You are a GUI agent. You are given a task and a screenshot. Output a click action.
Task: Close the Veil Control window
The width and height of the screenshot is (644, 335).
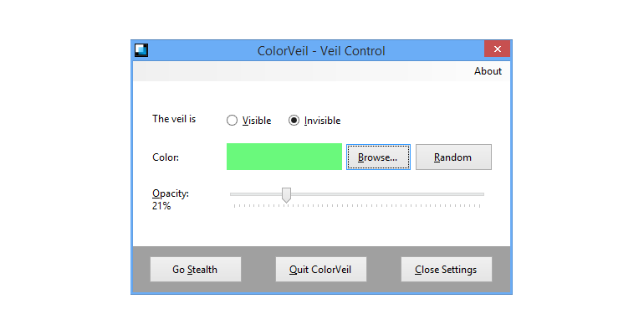click(x=498, y=49)
